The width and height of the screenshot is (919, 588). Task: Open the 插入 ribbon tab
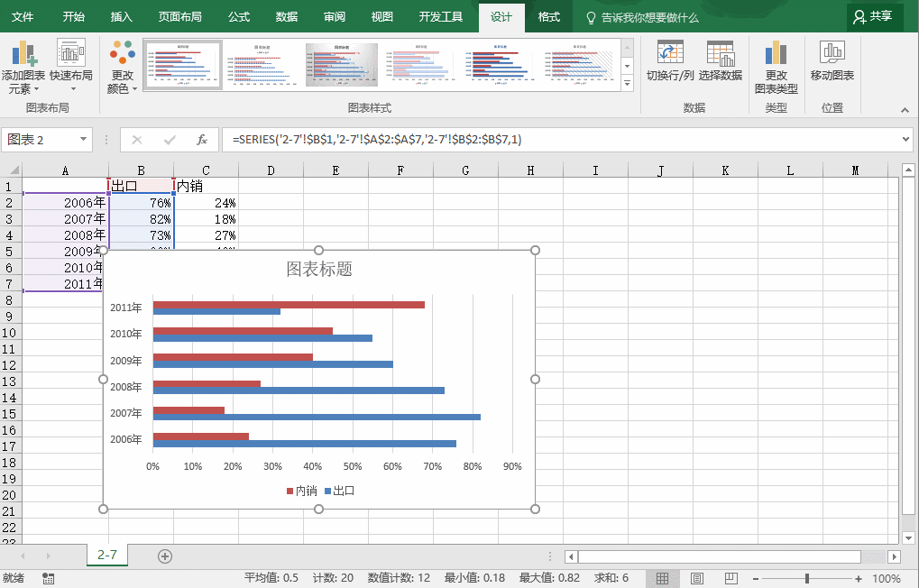[x=122, y=17]
